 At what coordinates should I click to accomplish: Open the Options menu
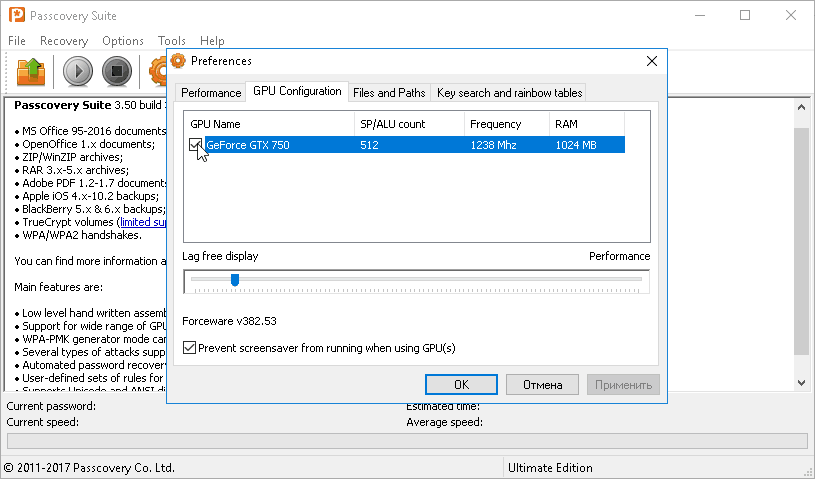pos(123,41)
